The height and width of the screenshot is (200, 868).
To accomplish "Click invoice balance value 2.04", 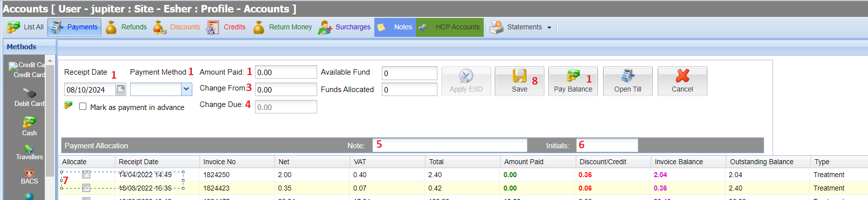I will tap(660, 175).
